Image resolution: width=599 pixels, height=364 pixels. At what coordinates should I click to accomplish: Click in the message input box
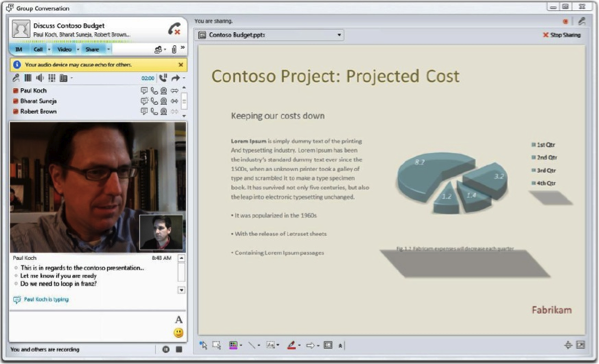[92, 327]
